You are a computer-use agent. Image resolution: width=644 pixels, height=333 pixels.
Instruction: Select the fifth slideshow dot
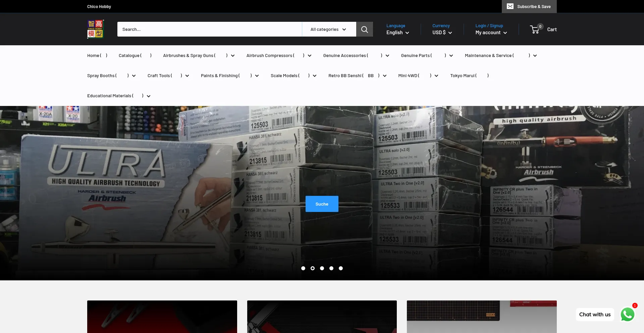[341, 268]
